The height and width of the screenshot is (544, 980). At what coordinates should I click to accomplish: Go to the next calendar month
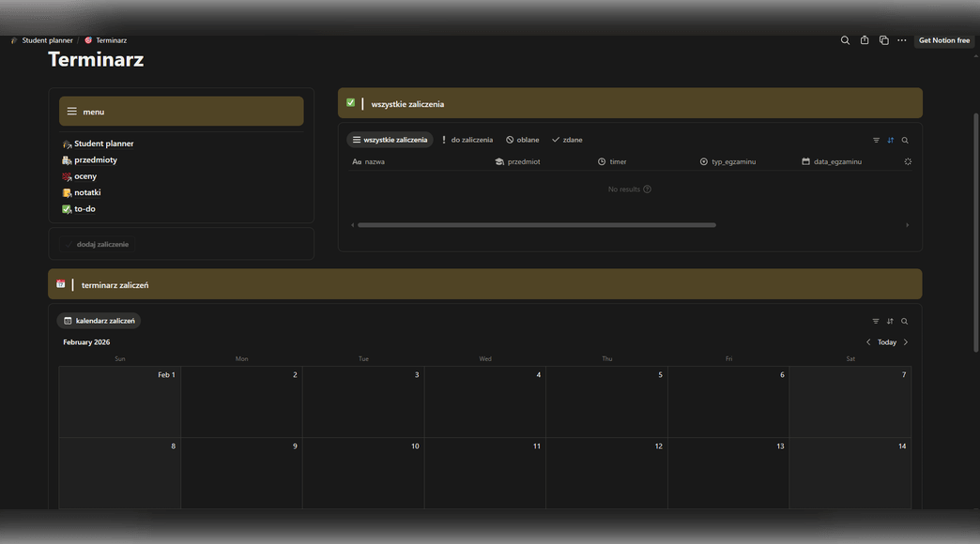(x=906, y=342)
